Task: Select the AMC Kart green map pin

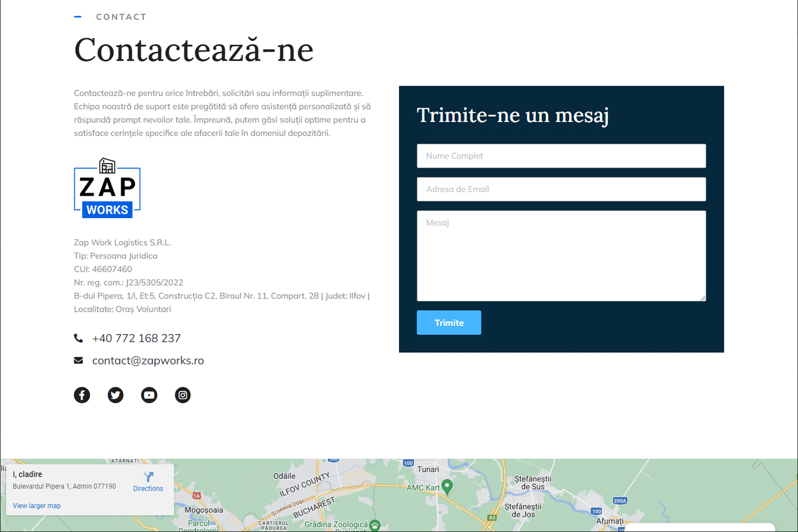Action: click(x=447, y=486)
